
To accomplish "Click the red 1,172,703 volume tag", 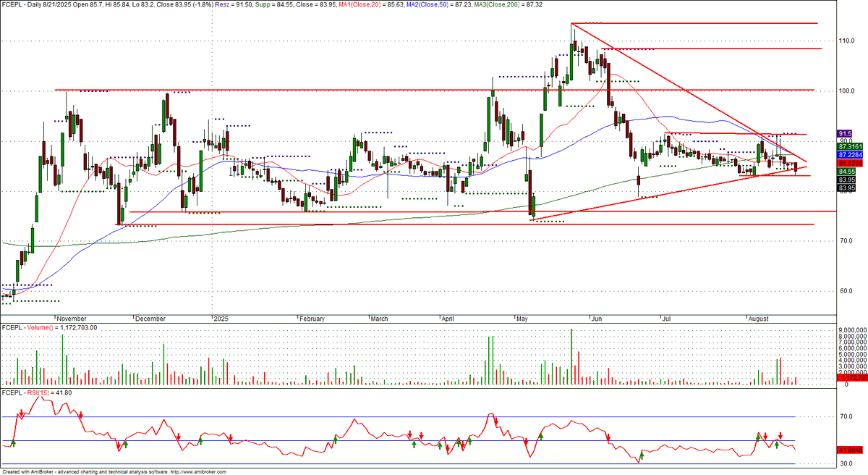I will [852, 379].
